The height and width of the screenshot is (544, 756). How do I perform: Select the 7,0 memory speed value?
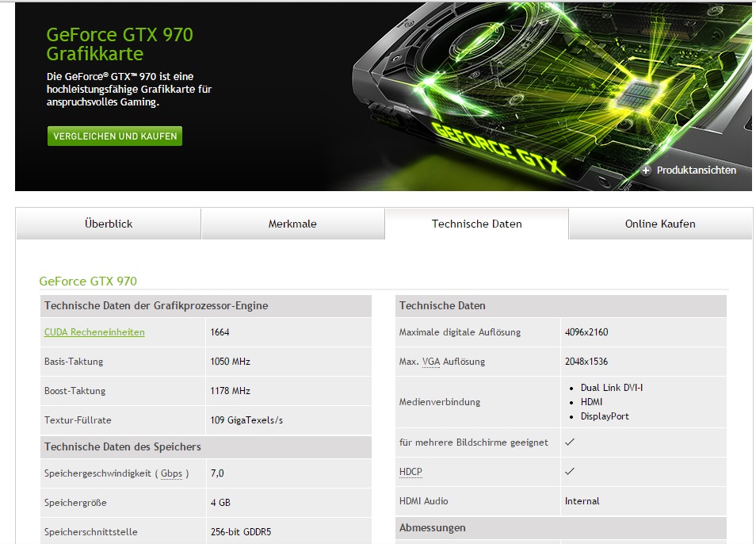tap(217, 473)
